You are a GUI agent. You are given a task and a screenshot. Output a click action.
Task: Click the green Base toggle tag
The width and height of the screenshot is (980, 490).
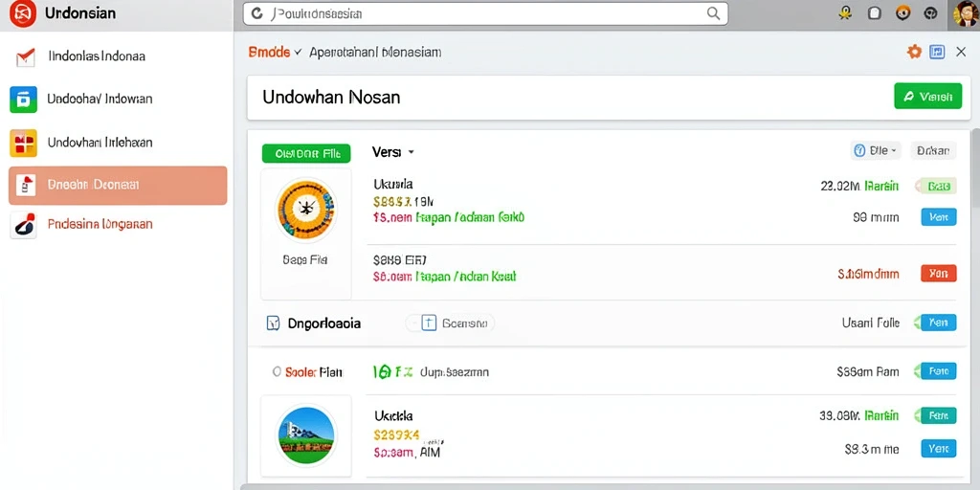936,186
